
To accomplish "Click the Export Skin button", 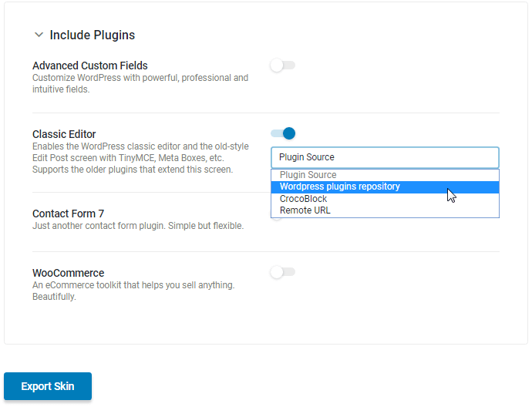I will tap(48, 386).
